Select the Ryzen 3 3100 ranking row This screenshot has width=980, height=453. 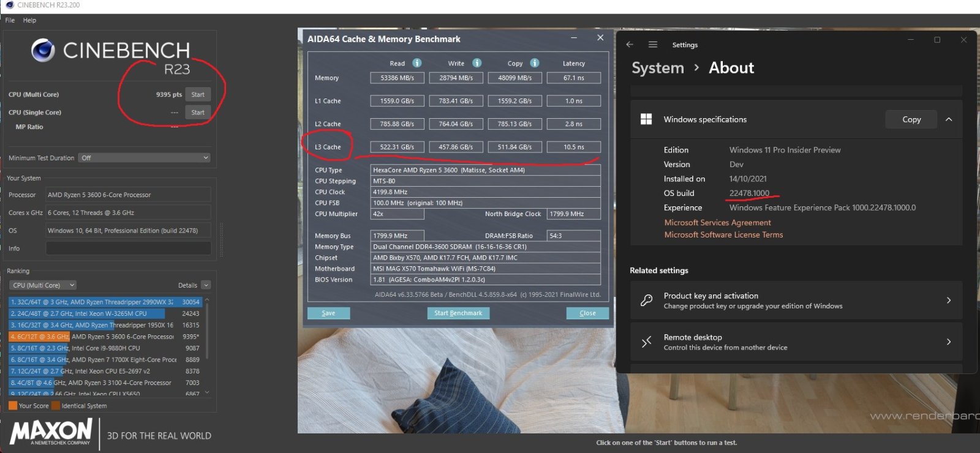(x=104, y=383)
